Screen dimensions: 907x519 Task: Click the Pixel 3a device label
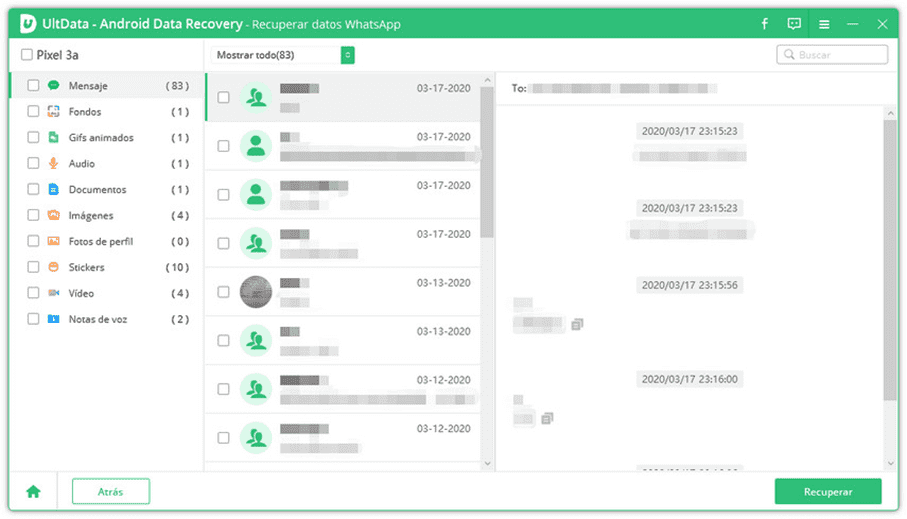(x=57, y=54)
